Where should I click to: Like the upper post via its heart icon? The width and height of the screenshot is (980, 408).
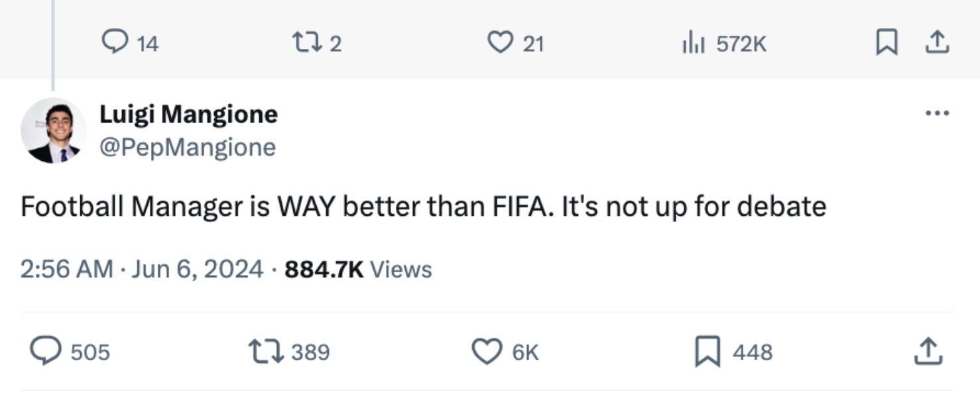(x=499, y=43)
